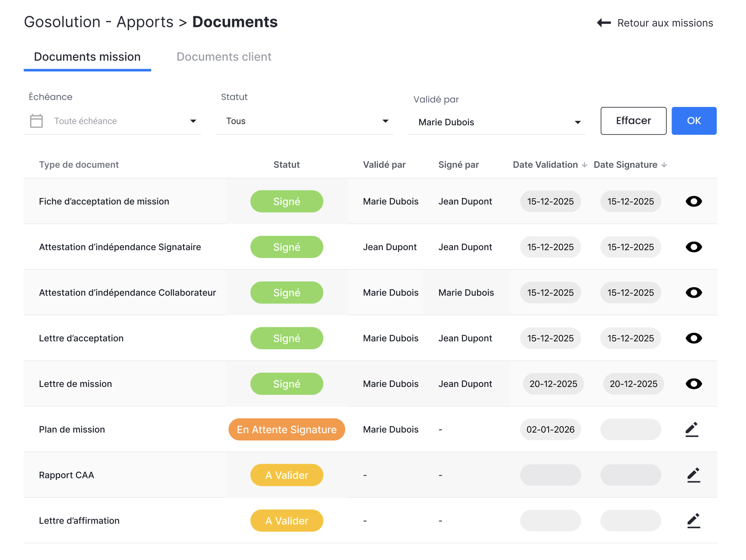Sort by Date Signature column
This screenshot has width=746, height=560.
pyautogui.click(x=664, y=165)
